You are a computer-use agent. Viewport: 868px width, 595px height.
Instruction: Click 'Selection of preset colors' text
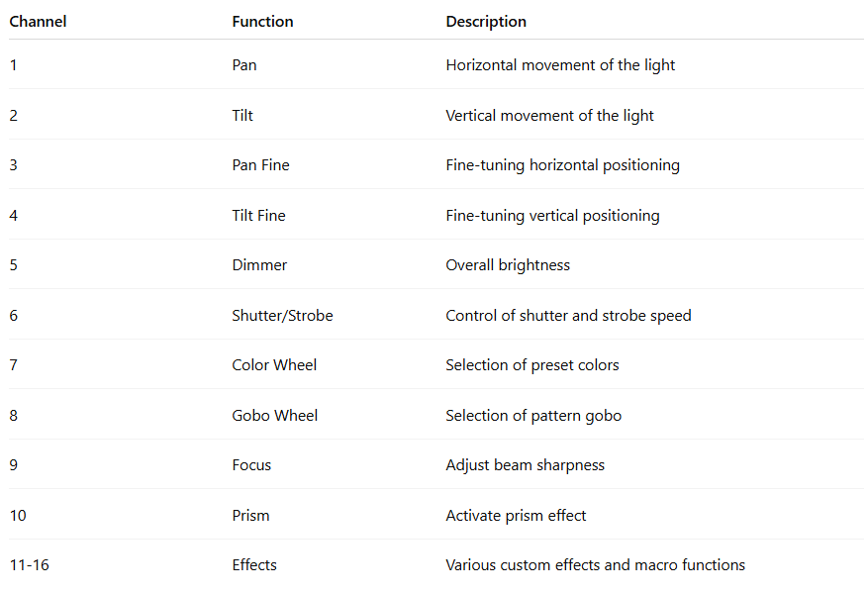pyautogui.click(x=531, y=365)
